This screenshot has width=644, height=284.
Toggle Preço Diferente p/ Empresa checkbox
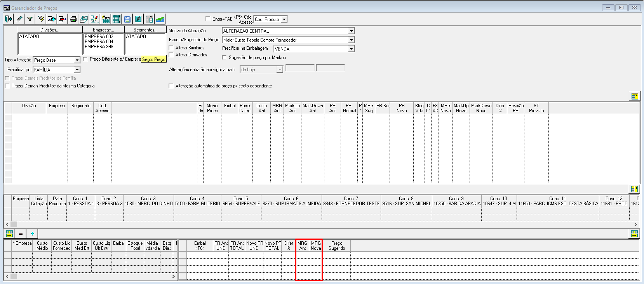click(x=85, y=59)
